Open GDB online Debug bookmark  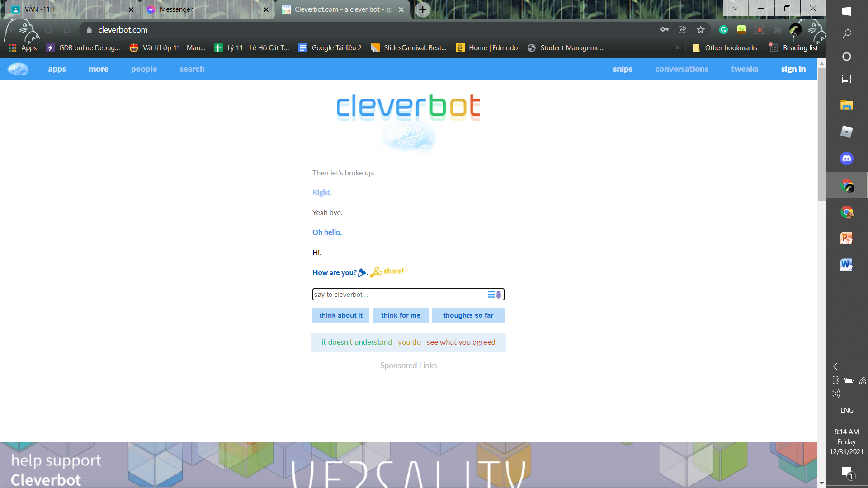[83, 48]
